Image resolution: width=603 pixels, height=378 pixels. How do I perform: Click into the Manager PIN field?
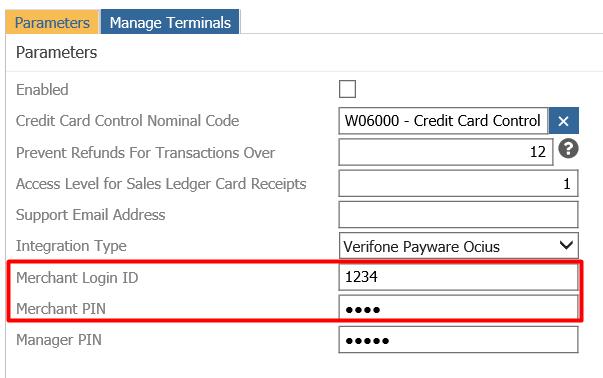tap(458, 340)
